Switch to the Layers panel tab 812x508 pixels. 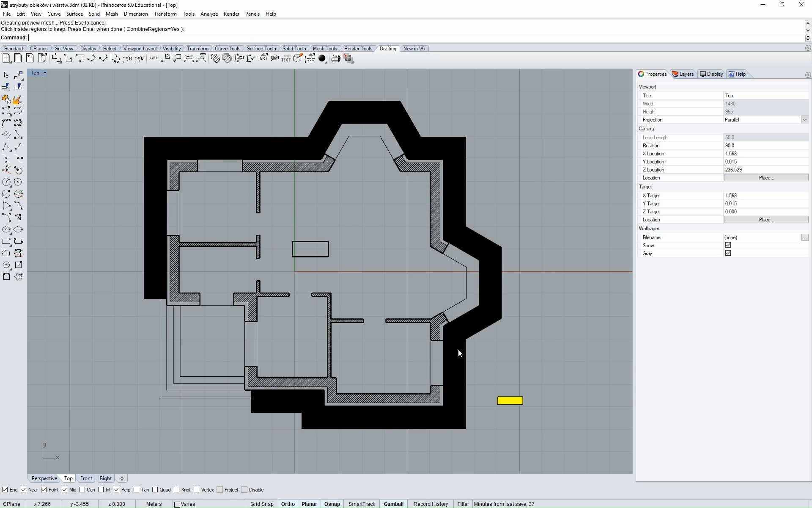pyautogui.click(x=683, y=74)
